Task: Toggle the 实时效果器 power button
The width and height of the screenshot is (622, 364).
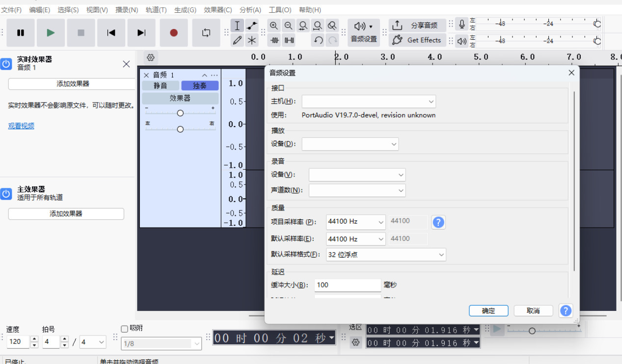Action: tap(6, 64)
